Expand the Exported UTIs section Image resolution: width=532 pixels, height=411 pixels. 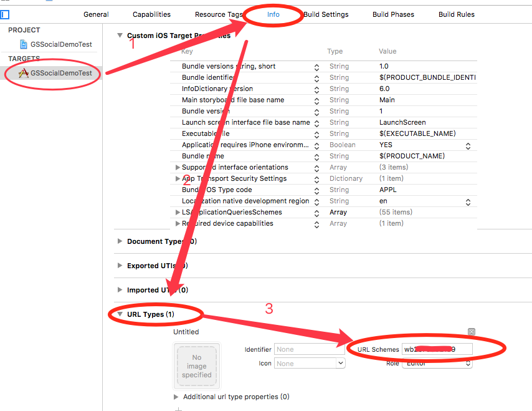(120, 266)
